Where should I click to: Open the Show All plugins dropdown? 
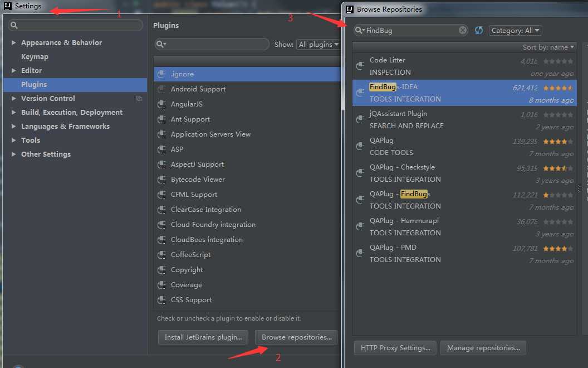point(318,44)
